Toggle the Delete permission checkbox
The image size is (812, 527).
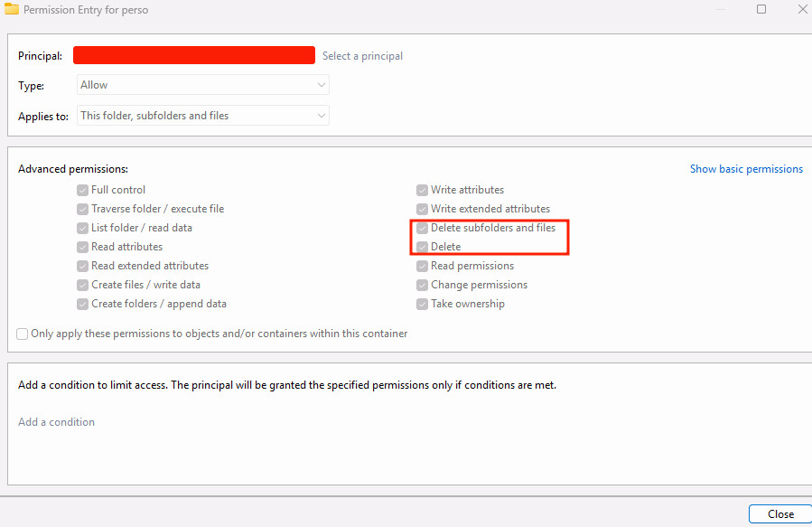(422, 247)
